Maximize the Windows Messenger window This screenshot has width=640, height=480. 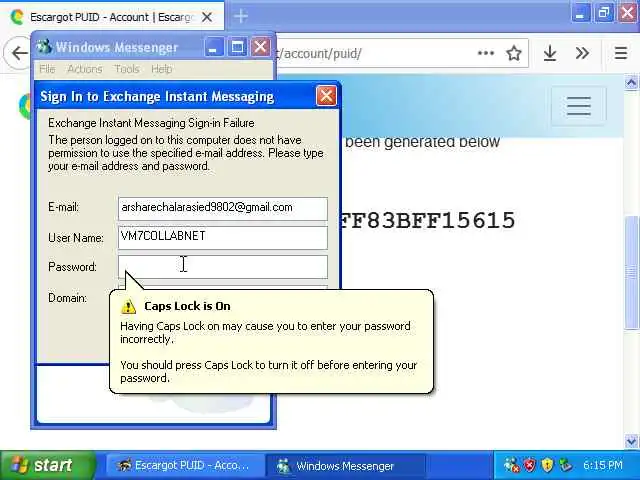[237, 47]
